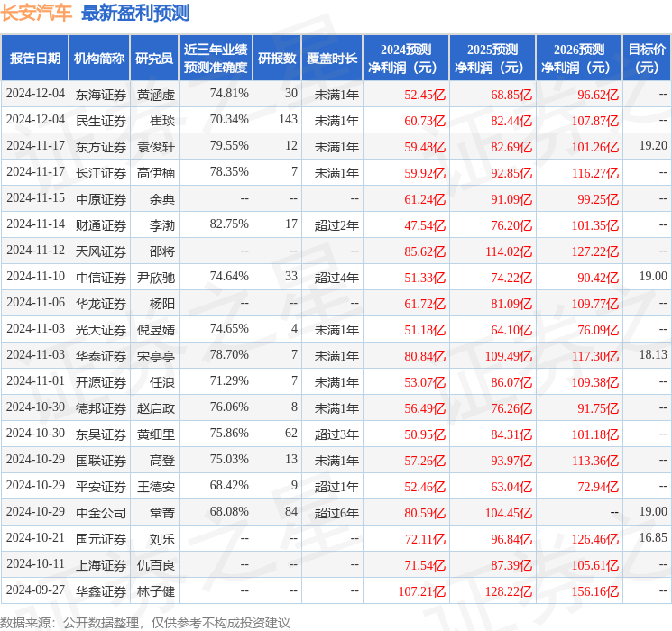Click the 116.27亿 2026 profit value

595,173
